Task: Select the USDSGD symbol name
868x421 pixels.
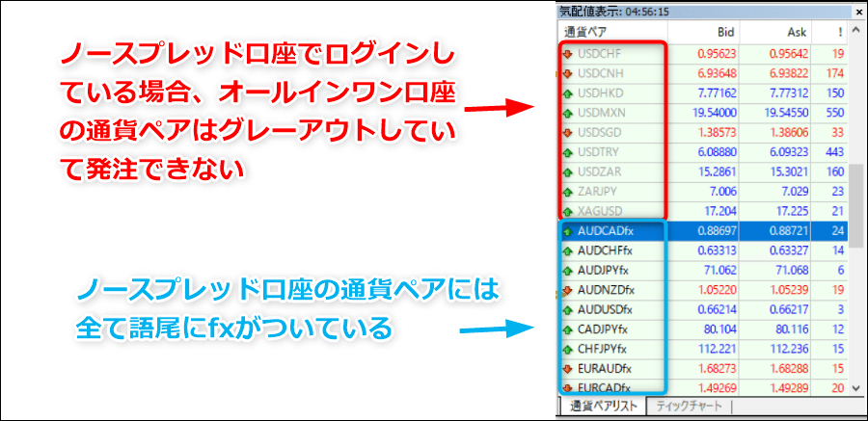Action: pos(598,133)
